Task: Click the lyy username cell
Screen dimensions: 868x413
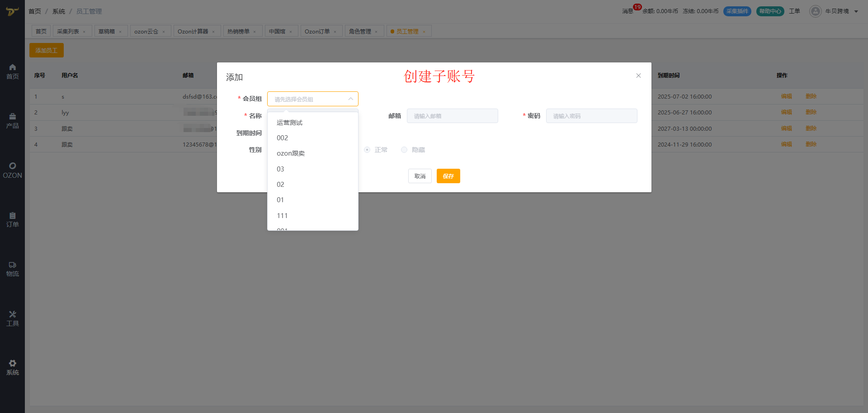Action: tap(65, 113)
